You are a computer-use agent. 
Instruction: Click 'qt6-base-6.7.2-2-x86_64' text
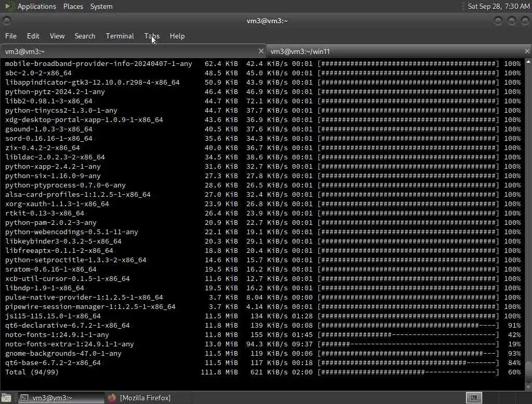[x=53, y=363]
